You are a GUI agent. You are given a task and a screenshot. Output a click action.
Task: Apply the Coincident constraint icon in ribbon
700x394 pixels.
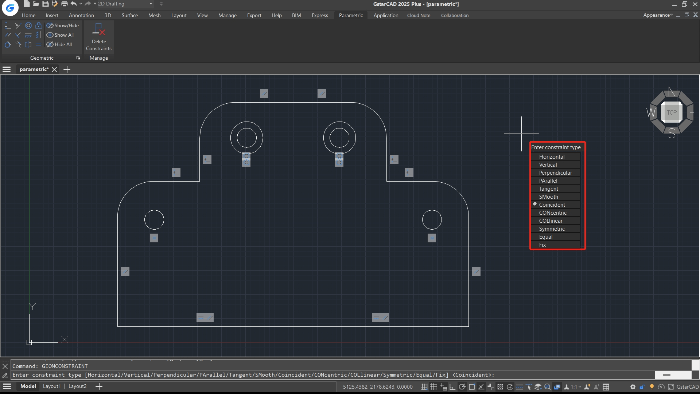(8, 26)
